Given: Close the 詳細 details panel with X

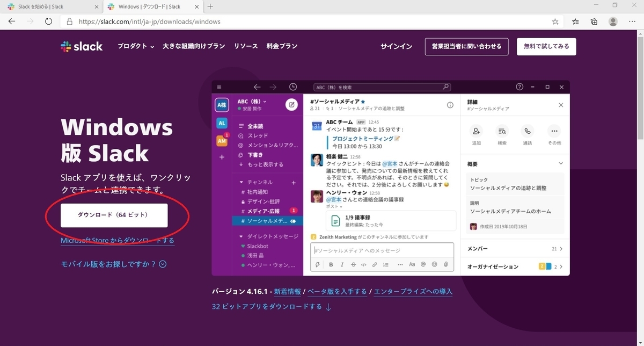Looking at the screenshot, I should tap(561, 105).
